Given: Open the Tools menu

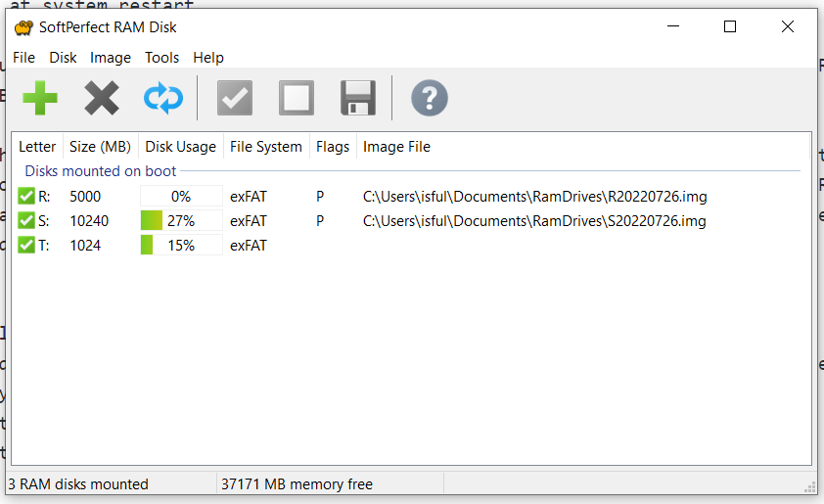Looking at the screenshot, I should tap(161, 58).
